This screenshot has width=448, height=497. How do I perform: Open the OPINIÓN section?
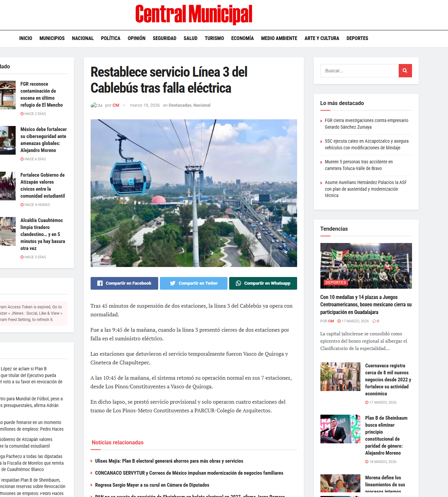(137, 38)
